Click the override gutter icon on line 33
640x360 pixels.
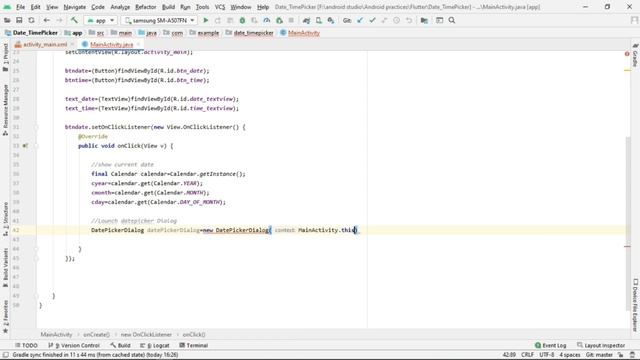[25, 146]
